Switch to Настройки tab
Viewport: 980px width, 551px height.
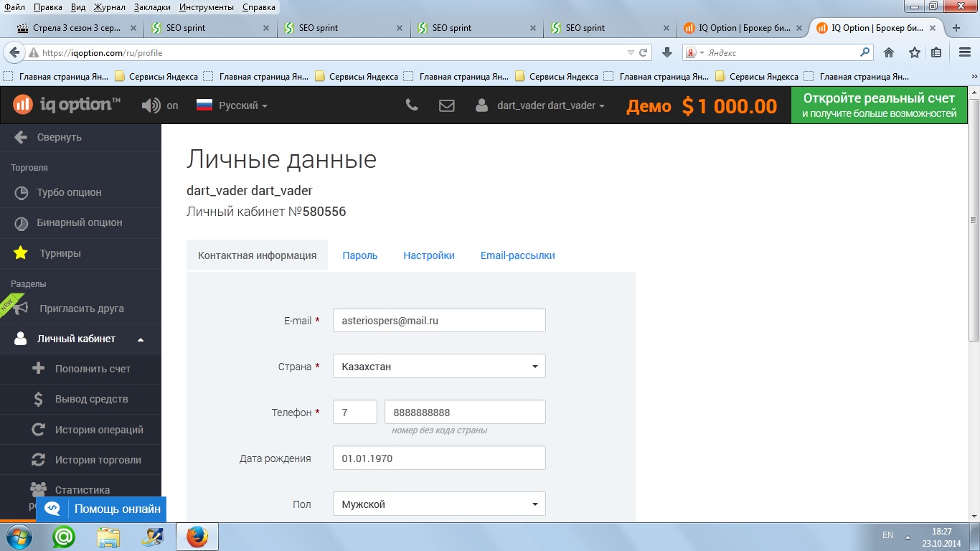pos(429,255)
